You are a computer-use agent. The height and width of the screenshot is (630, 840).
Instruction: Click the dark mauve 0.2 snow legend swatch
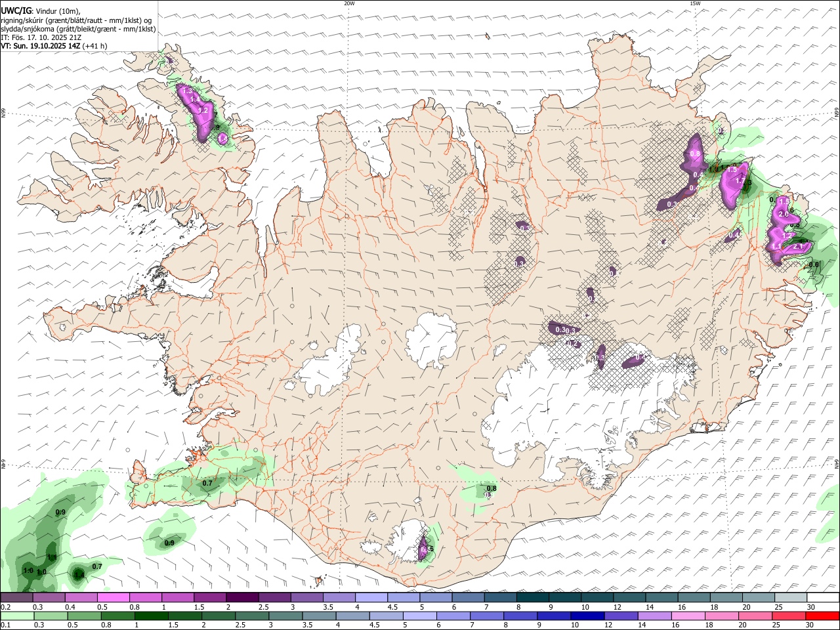point(16,597)
